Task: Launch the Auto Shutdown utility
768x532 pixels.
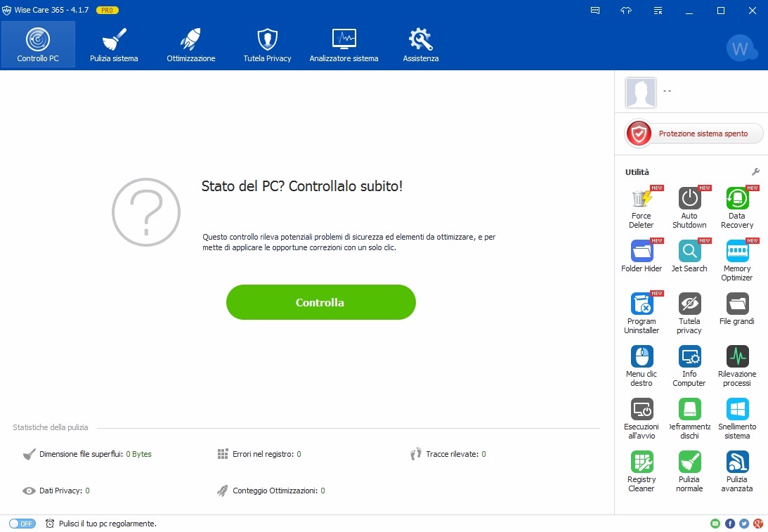Action: [x=689, y=208]
